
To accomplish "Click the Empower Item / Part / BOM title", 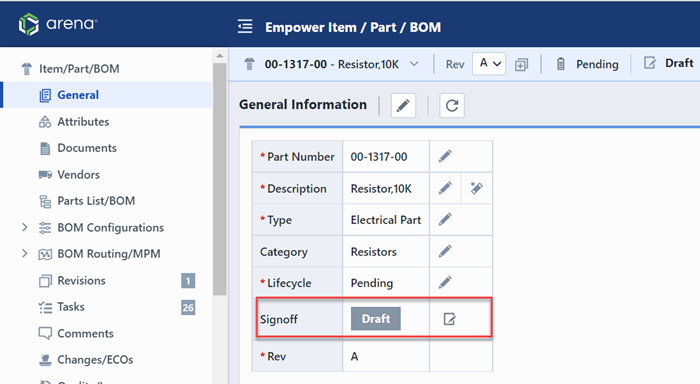I will point(353,27).
